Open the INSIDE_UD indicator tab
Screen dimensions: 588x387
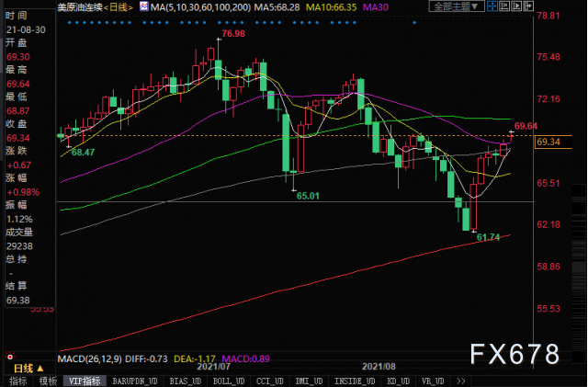point(355,381)
